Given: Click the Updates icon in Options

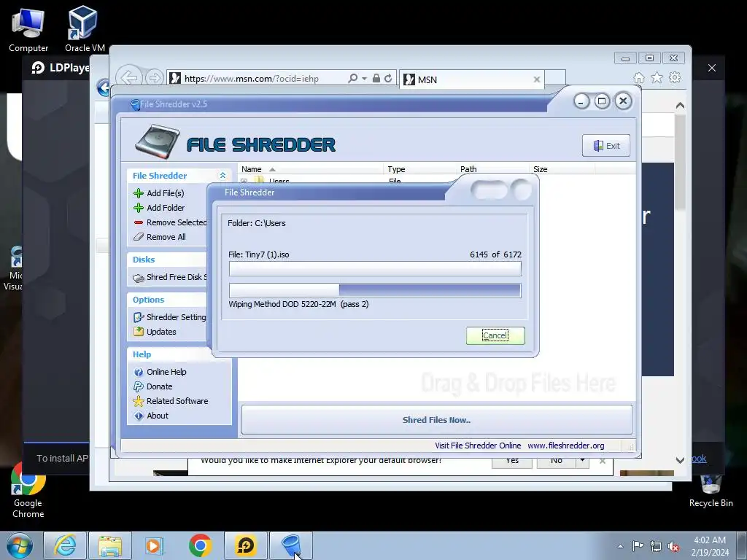Looking at the screenshot, I should (x=138, y=332).
